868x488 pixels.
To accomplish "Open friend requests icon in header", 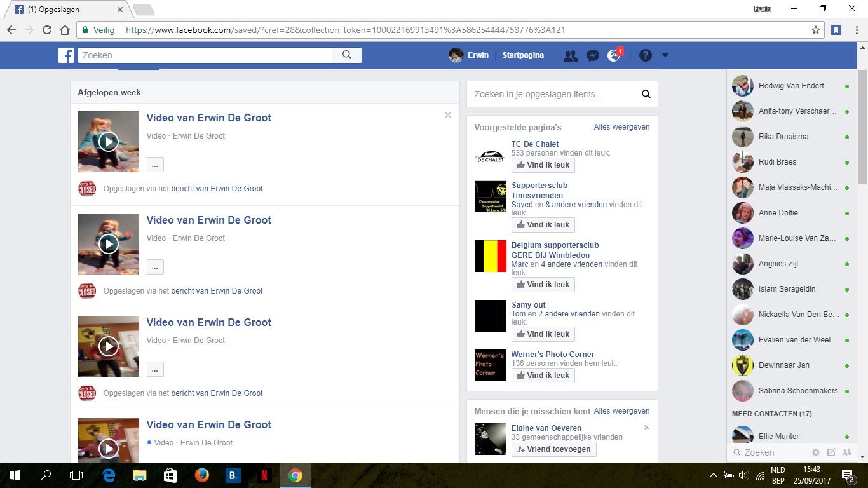I will point(571,55).
